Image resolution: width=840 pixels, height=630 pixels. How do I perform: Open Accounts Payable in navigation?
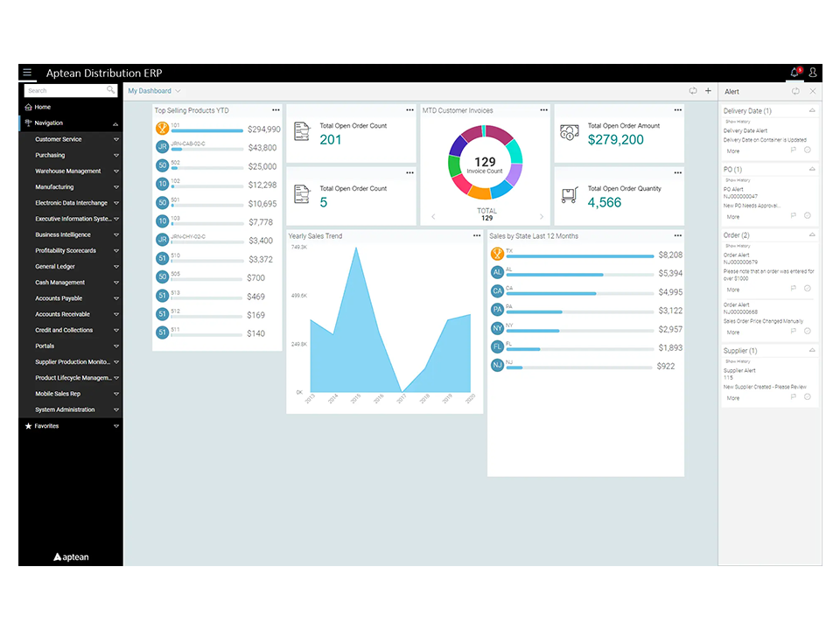(71, 298)
